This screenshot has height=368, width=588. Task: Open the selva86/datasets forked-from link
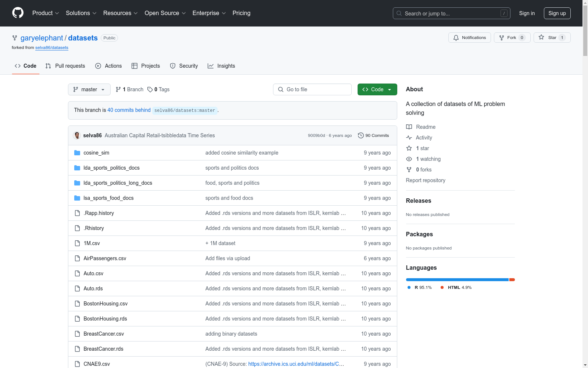click(52, 47)
